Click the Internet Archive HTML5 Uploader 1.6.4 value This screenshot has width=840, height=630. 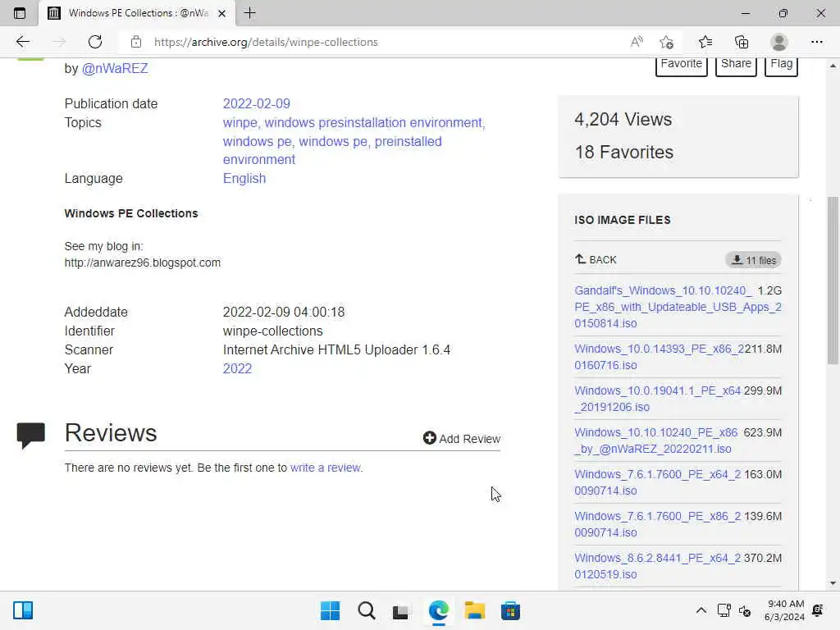pos(336,349)
